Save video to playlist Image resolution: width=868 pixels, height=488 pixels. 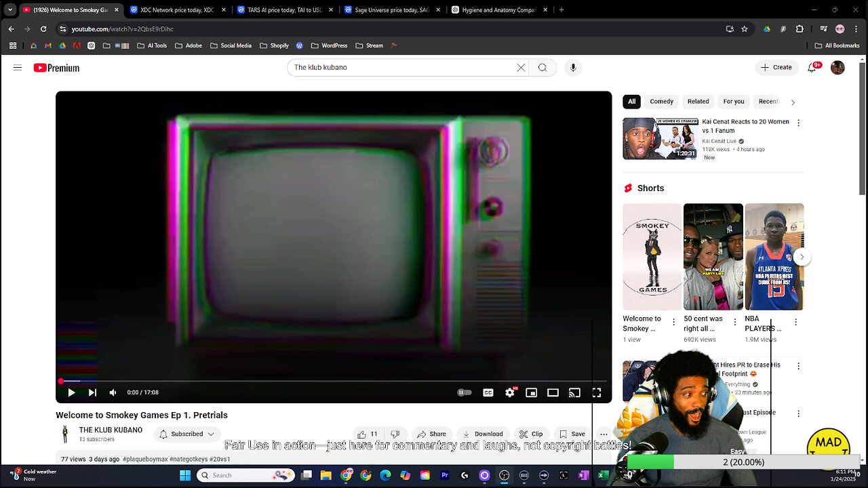pyautogui.click(x=572, y=434)
